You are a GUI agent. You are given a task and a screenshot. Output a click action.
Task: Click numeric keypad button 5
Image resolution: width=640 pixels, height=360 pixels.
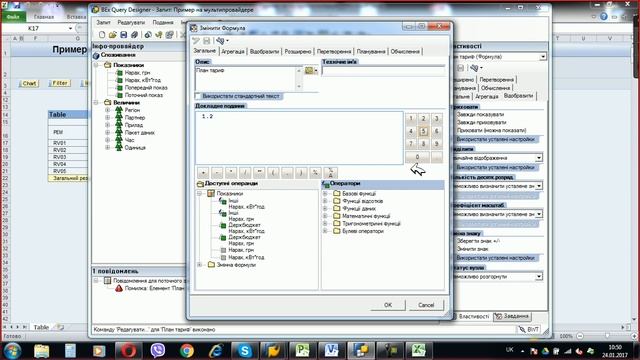[x=424, y=131]
